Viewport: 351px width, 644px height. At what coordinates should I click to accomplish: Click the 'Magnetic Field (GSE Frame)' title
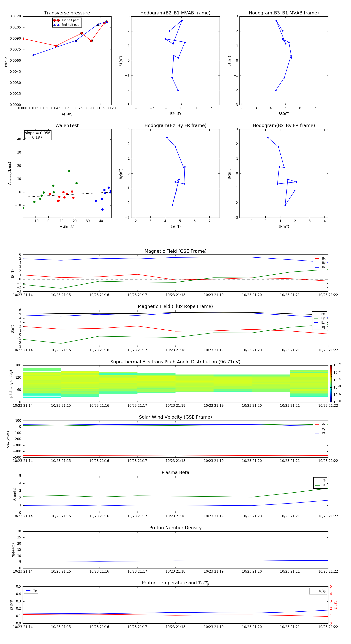point(175,251)
